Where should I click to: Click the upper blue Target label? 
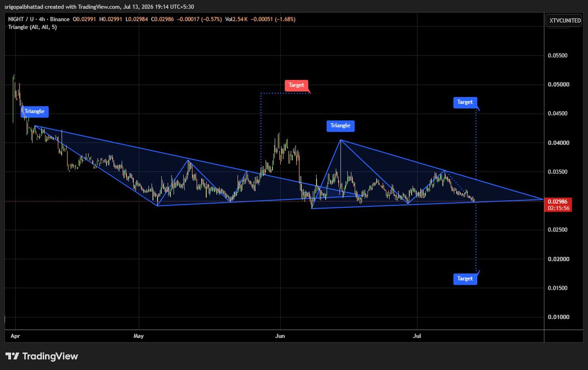click(465, 102)
